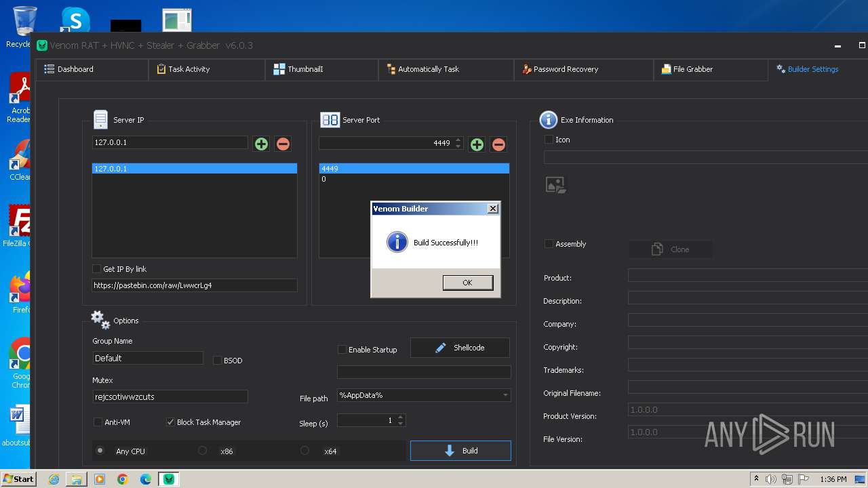Click the volume icon in the system tray
Viewport: 868px width, 488px height.
point(771,479)
